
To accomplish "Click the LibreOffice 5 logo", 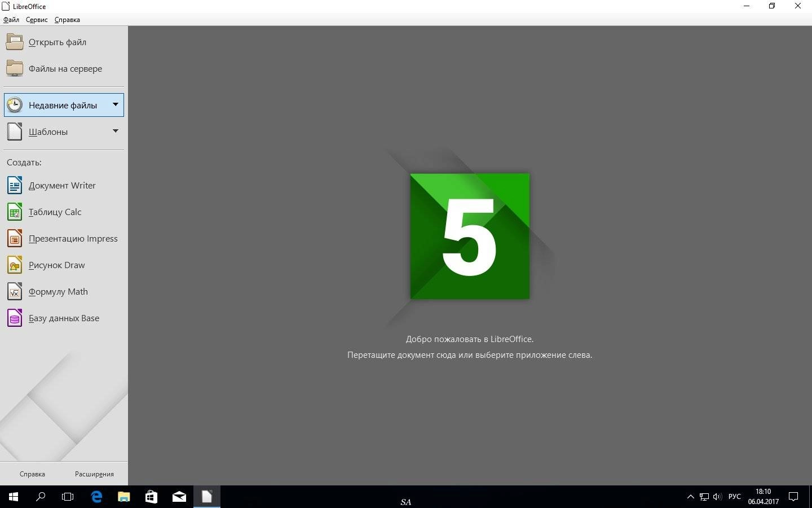I will [470, 236].
